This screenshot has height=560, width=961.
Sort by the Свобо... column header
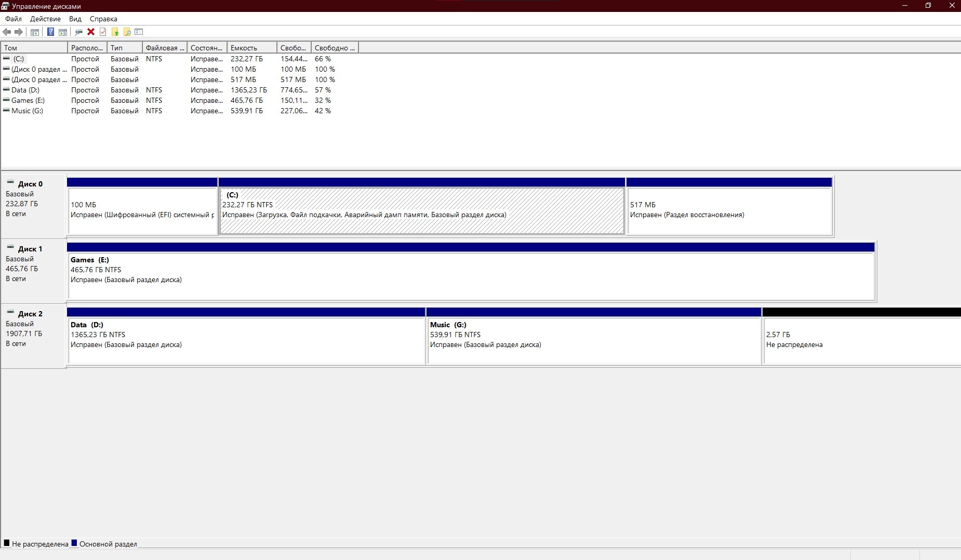point(294,48)
